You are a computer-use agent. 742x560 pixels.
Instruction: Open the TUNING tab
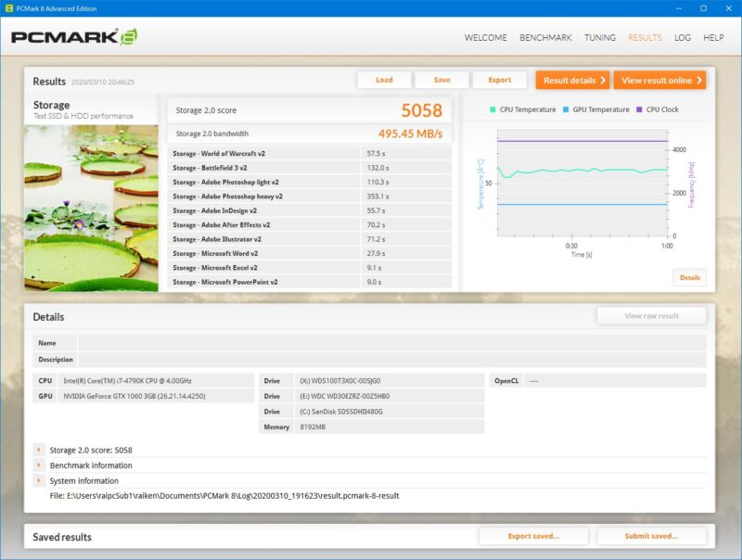point(602,38)
